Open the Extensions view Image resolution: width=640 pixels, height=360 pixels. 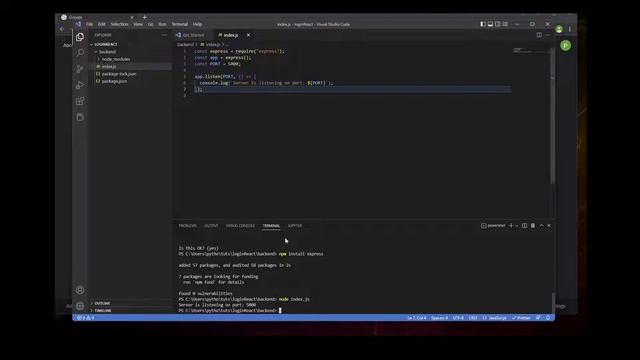click(x=80, y=101)
